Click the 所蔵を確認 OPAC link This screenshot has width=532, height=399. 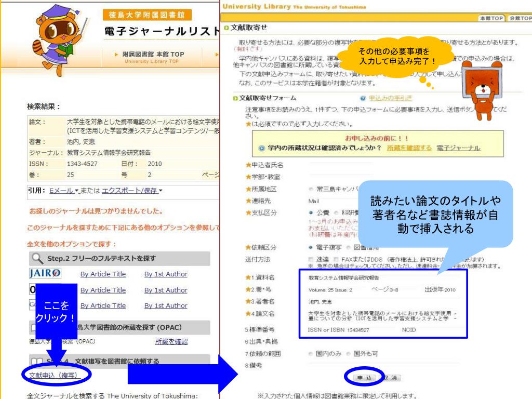tap(171, 341)
